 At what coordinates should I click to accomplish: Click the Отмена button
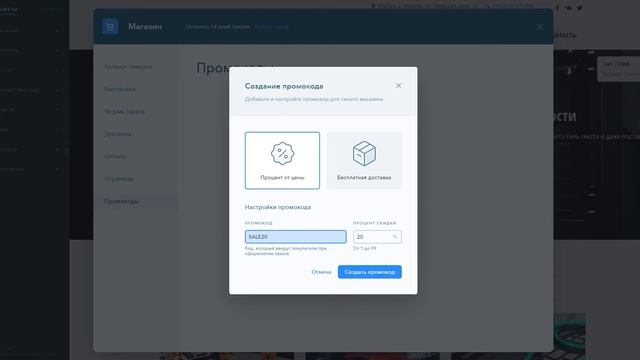pos(321,272)
